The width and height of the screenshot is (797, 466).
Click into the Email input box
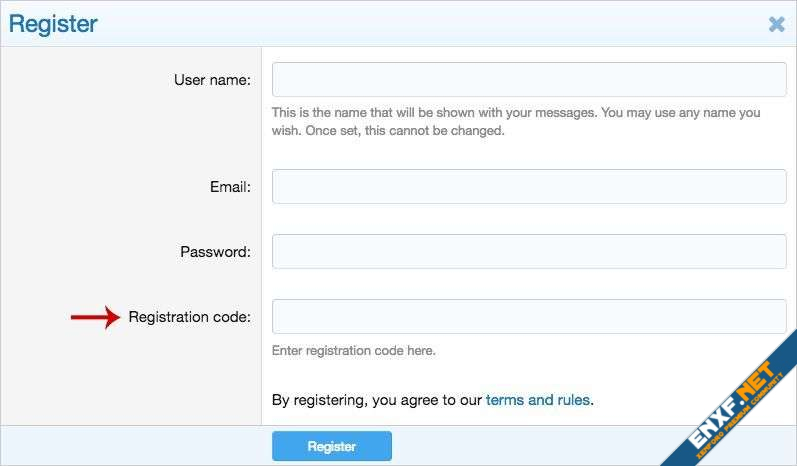[x=529, y=186]
